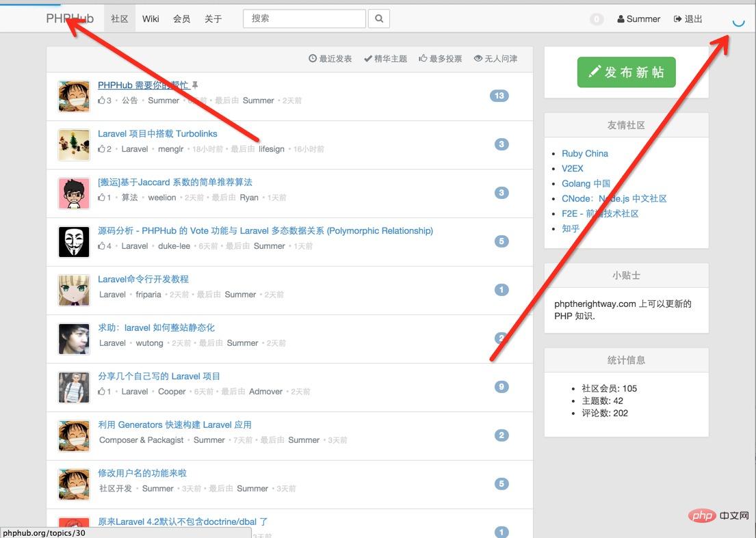Screen dimensions: 756x538
Task: Click the magnifying glass search icon
Action: (x=379, y=18)
